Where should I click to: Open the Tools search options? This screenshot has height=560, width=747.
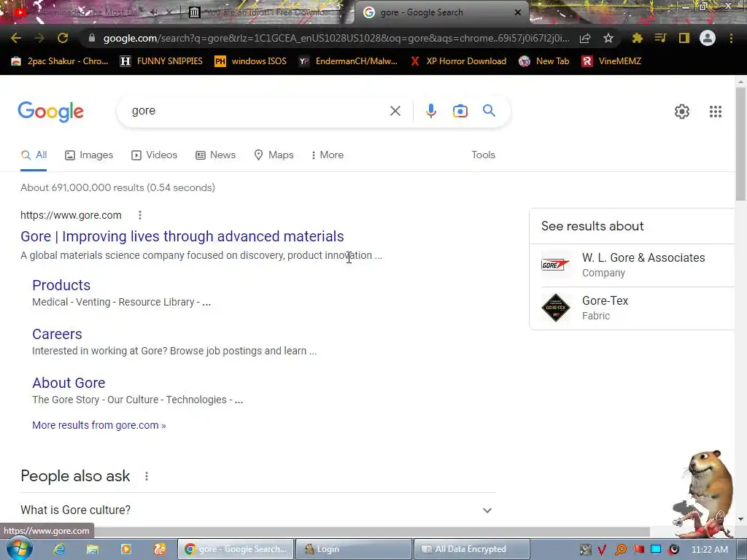coord(483,155)
